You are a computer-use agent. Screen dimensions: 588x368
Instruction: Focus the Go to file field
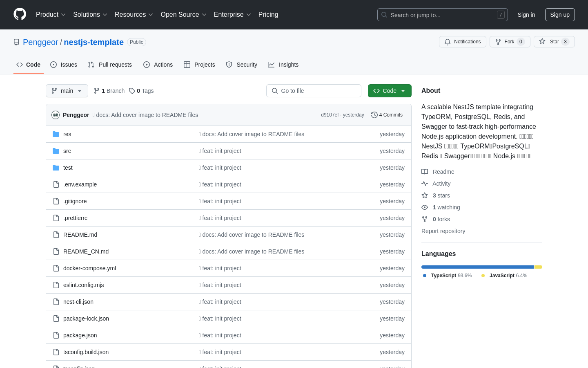tap(314, 91)
